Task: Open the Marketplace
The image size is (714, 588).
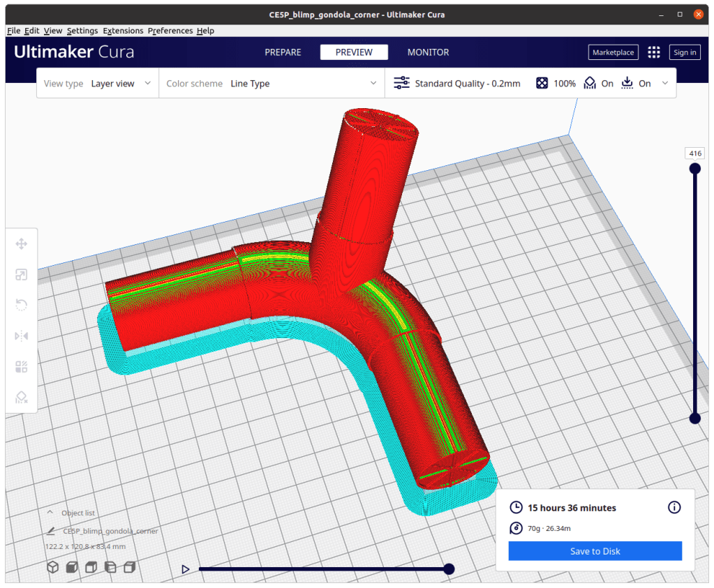Action: tap(613, 52)
